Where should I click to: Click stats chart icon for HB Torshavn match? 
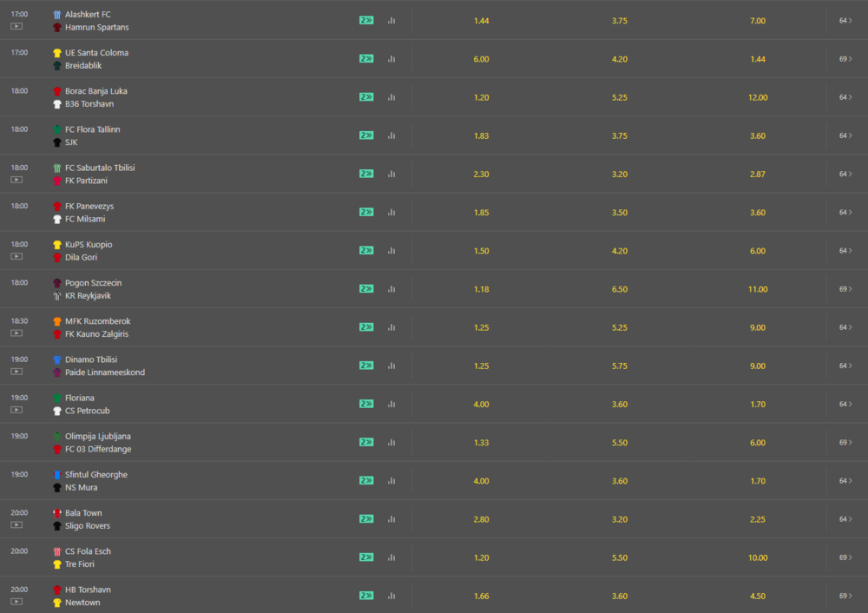(391, 596)
